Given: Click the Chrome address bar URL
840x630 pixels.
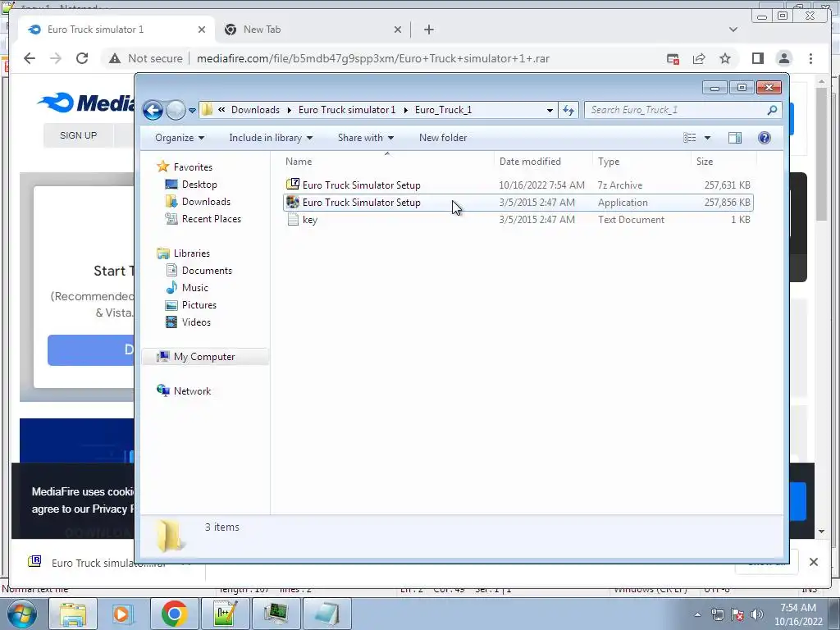Looking at the screenshot, I should [373, 58].
